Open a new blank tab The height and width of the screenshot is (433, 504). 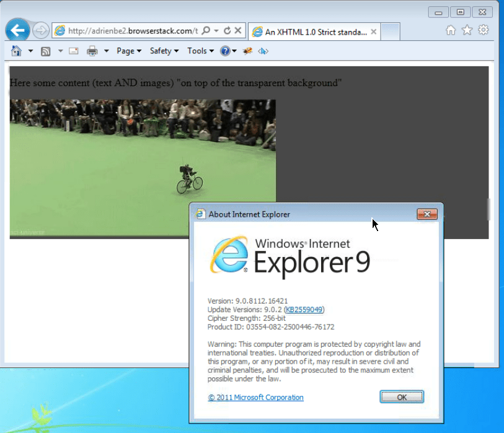point(390,32)
